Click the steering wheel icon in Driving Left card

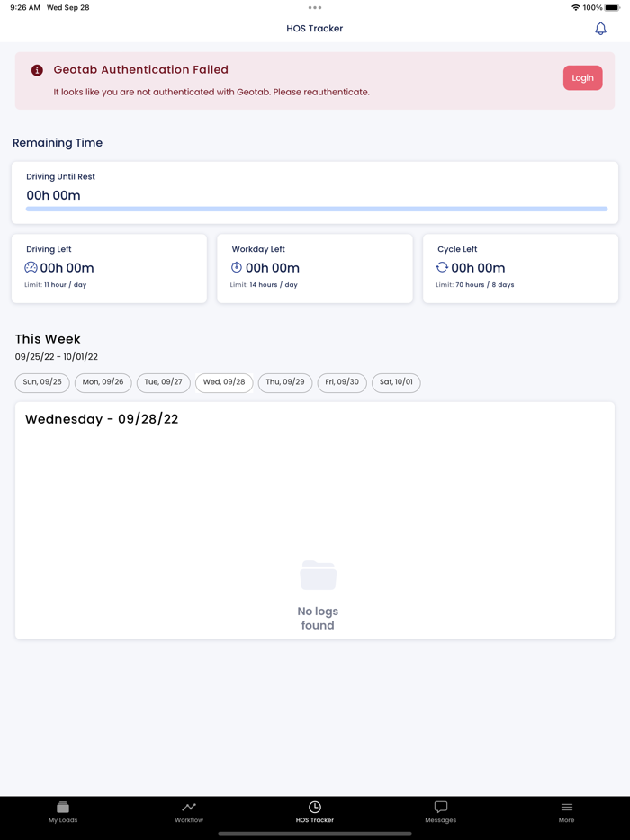point(31,267)
